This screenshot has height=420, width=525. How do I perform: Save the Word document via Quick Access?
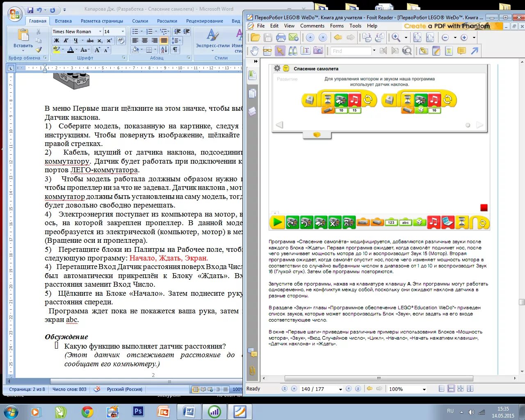(x=30, y=10)
